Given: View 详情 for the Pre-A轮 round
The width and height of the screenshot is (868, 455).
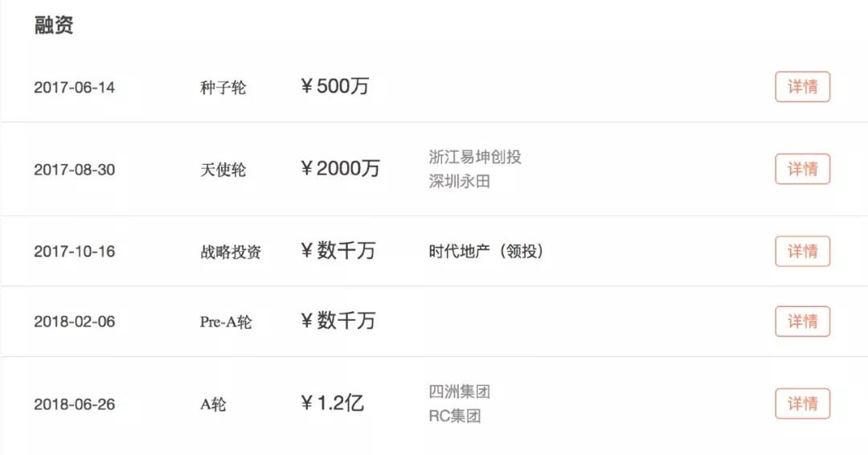Looking at the screenshot, I should [x=802, y=322].
